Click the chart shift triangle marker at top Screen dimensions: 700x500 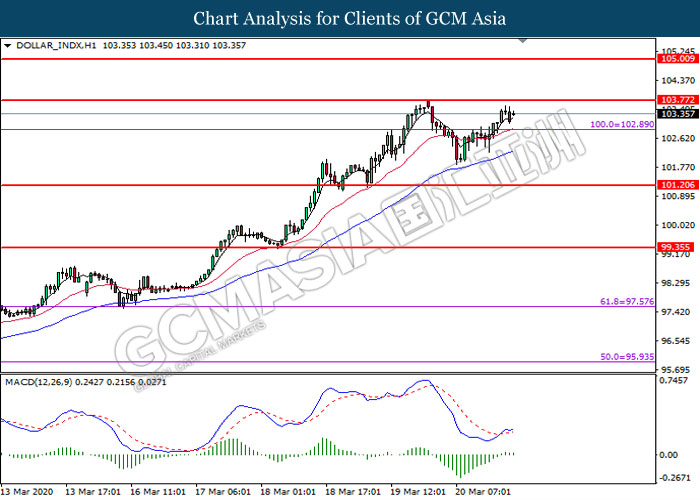click(523, 41)
